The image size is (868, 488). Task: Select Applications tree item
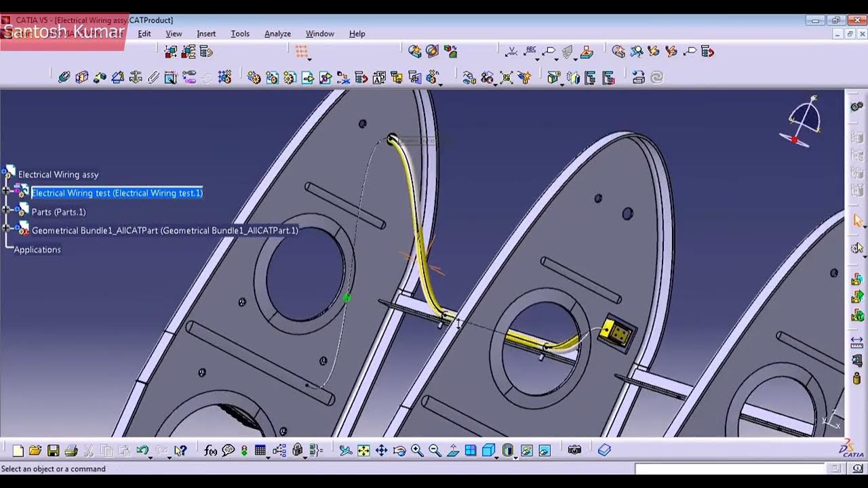[x=37, y=249]
